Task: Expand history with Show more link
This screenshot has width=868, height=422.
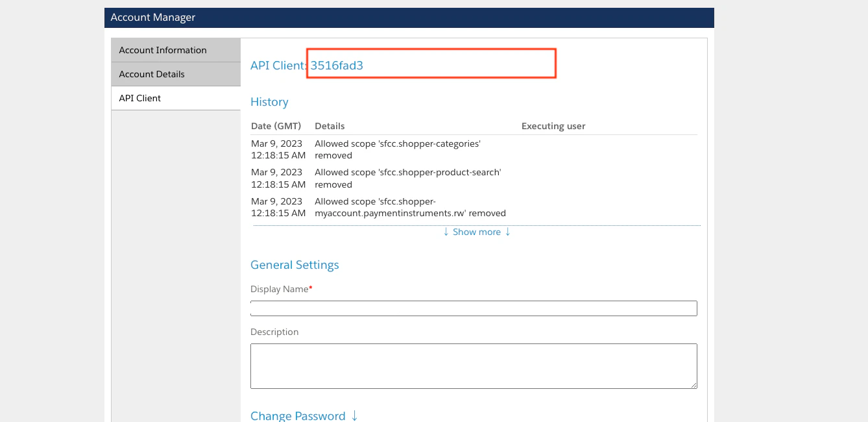Action: (477, 232)
